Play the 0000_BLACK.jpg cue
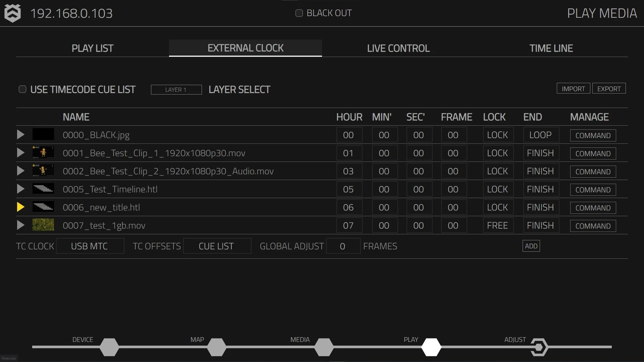Image resolution: width=644 pixels, height=362 pixels. point(20,135)
